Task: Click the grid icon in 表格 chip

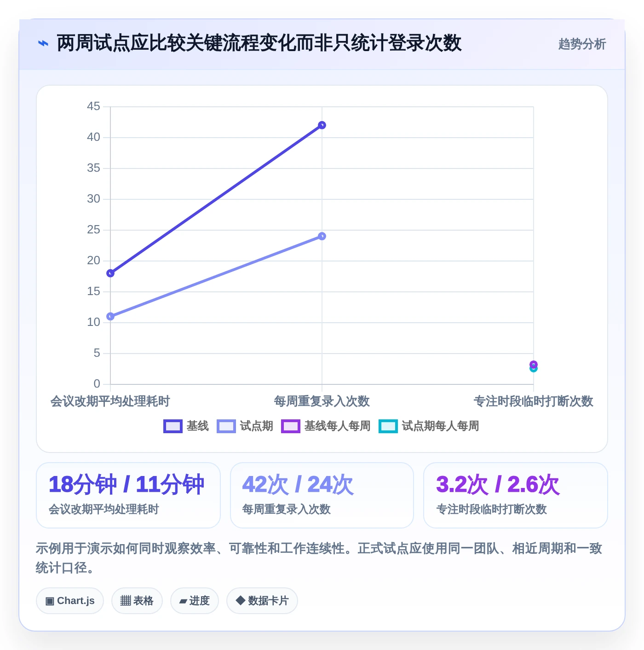Action: click(x=126, y=601)
